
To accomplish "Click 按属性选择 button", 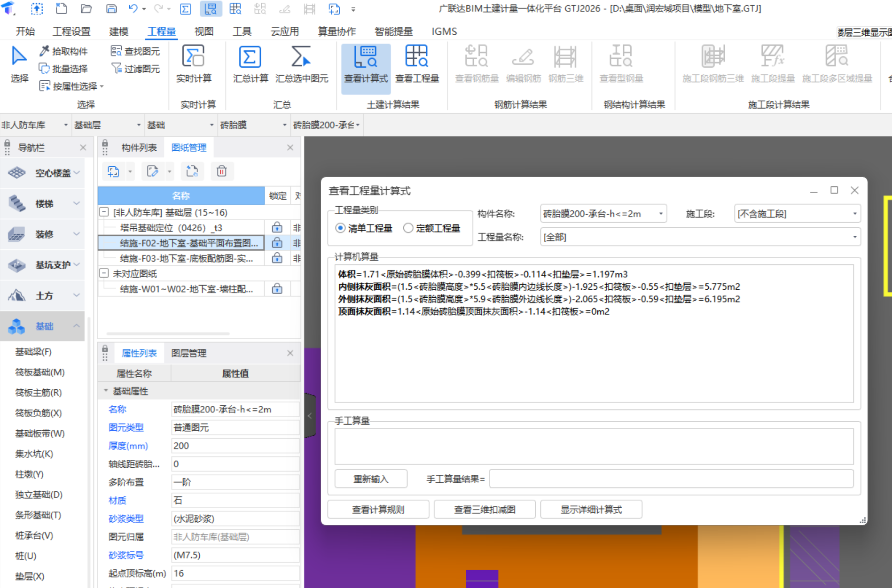I will click(71, 86).
